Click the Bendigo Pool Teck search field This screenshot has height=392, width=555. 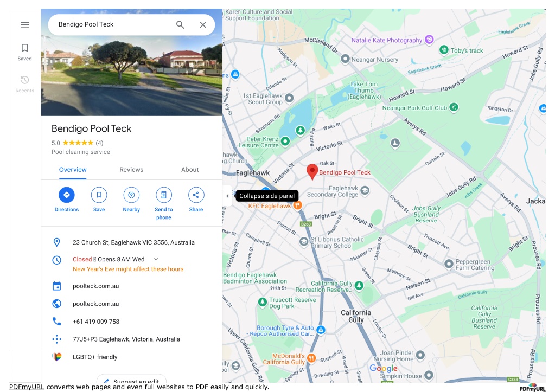113,24
